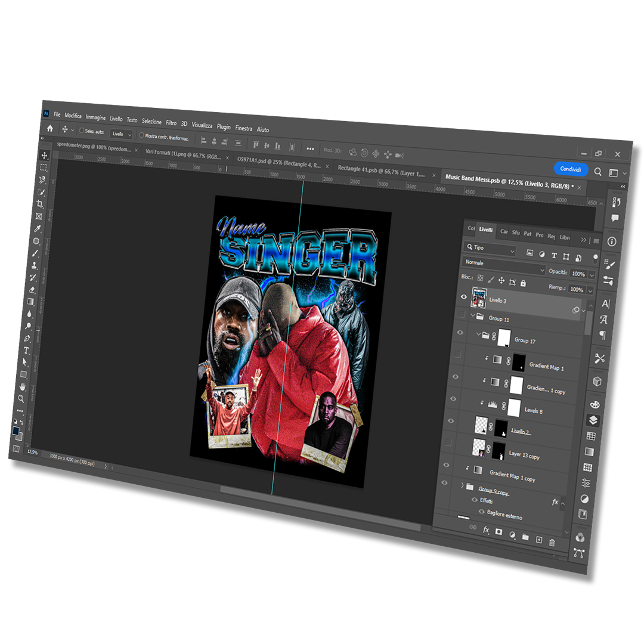Click the foreground color swatch
Viewport: 644px width, 644px height.
(16, 431)
